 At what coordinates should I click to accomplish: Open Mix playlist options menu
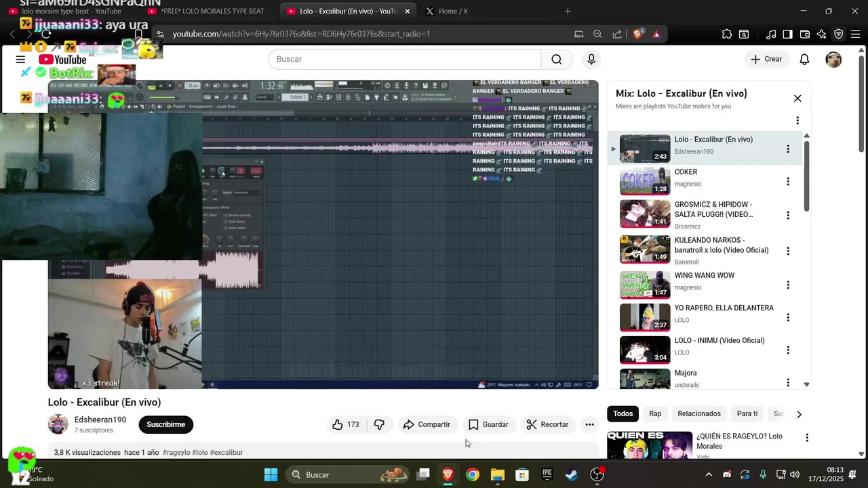pos(797,121)
